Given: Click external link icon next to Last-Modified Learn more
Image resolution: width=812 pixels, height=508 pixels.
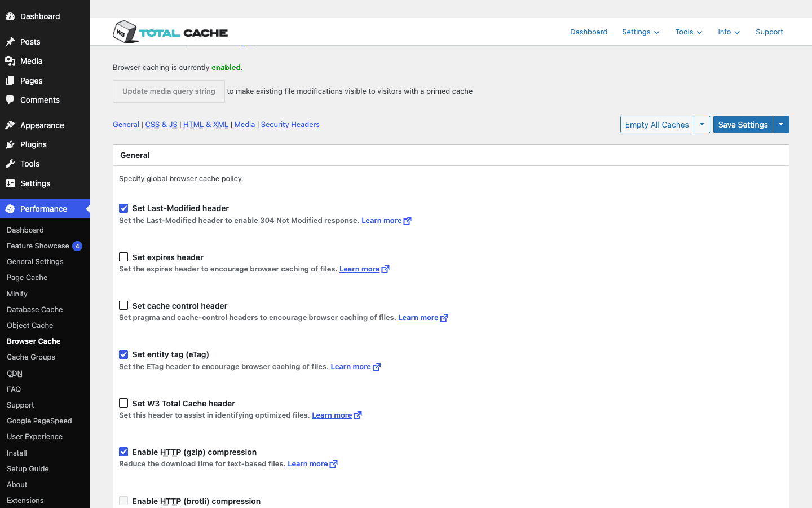Looking at the screenshot, I should coord(408,221).
